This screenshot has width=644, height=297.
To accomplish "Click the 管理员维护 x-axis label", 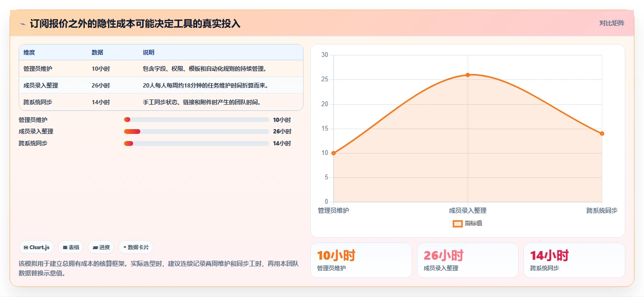I will [x=333, y=210].
